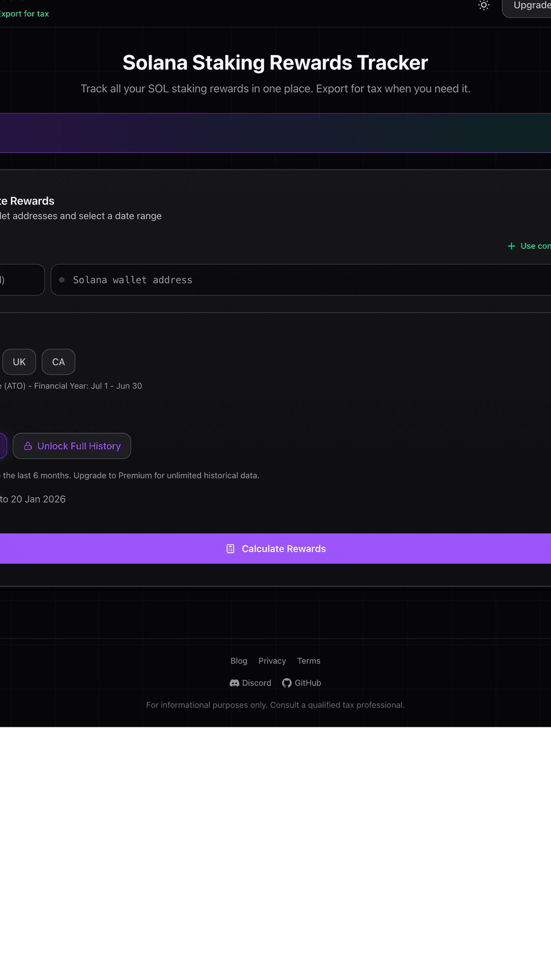The height and width of the screenshot is (980, 551).
Task: Click the date text 'to 20 Jan 2026'
Action: 33,499
